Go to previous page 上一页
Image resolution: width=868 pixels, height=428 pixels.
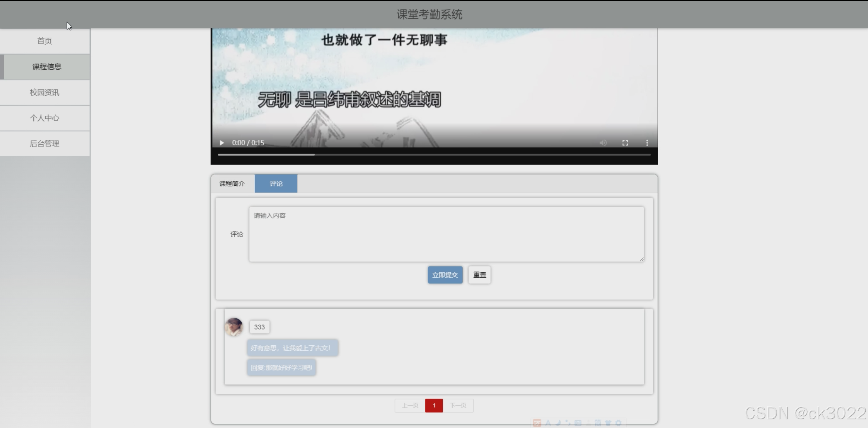[410, 405]
